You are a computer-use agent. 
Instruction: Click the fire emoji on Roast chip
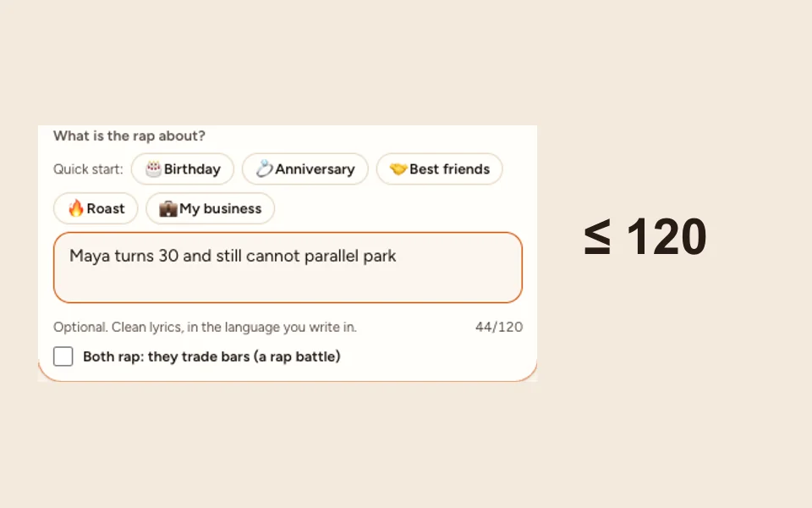click(x=75, y=208)
